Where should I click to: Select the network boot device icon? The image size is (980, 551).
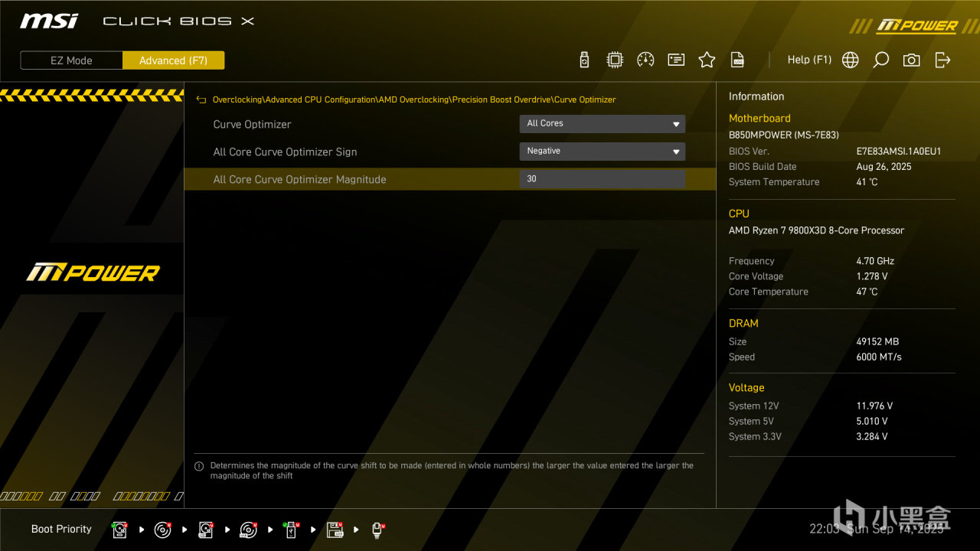pyautogui.click(x=377, y=530)
